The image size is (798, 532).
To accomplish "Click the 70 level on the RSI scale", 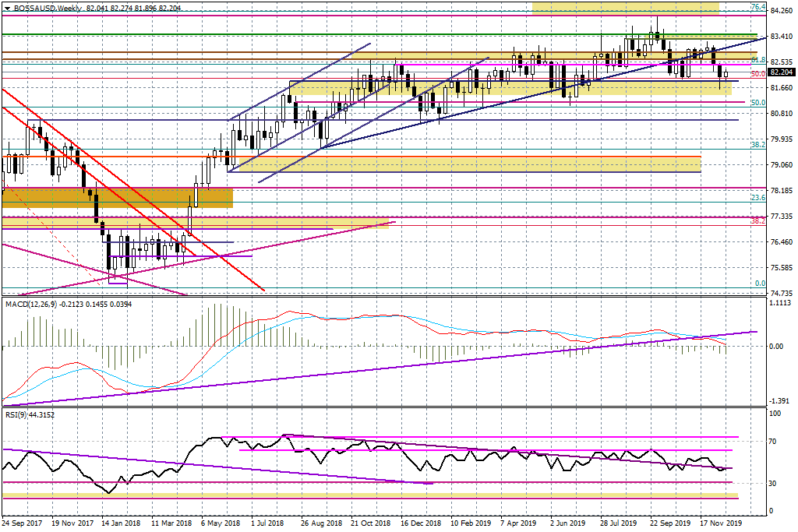I will 773,442.
